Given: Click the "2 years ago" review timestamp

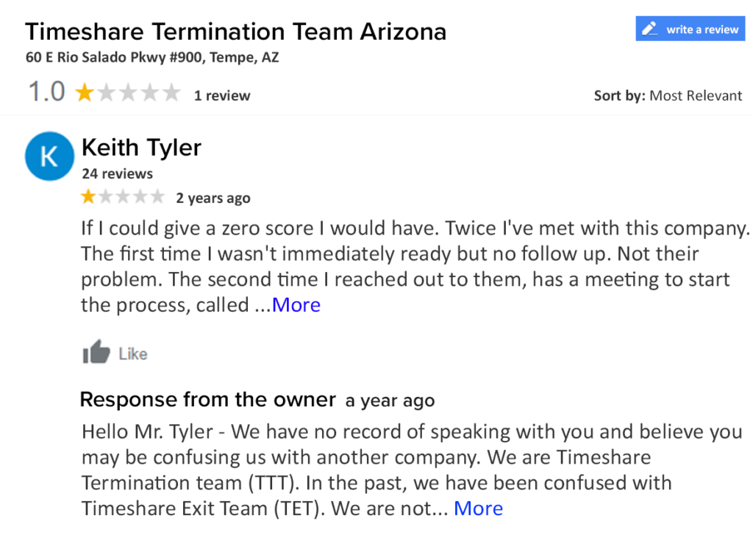Looking at the screenshot, I should click(213, 198).
